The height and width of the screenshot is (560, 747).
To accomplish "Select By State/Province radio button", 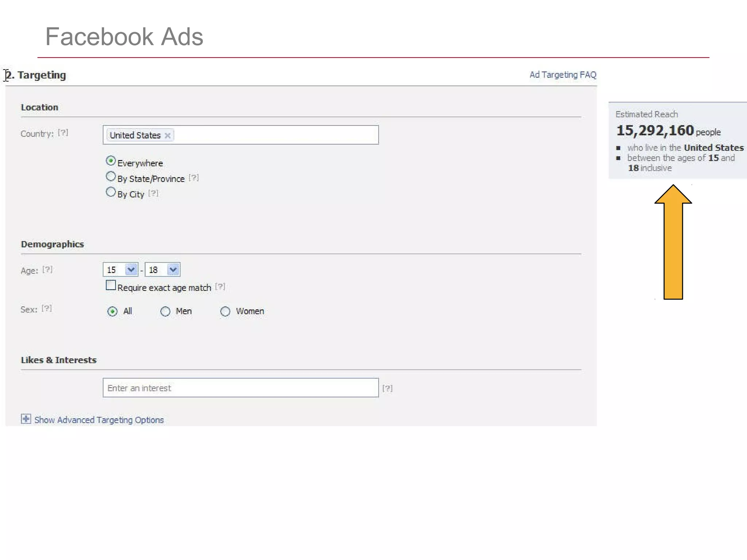I will 111,176.
